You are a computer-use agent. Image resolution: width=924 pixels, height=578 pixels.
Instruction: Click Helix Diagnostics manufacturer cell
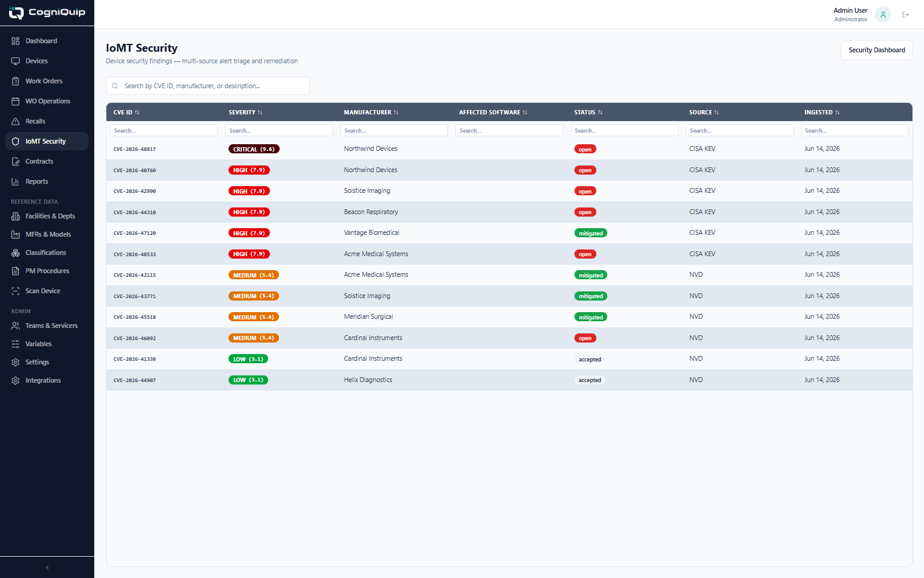click(x=368, y=380)
